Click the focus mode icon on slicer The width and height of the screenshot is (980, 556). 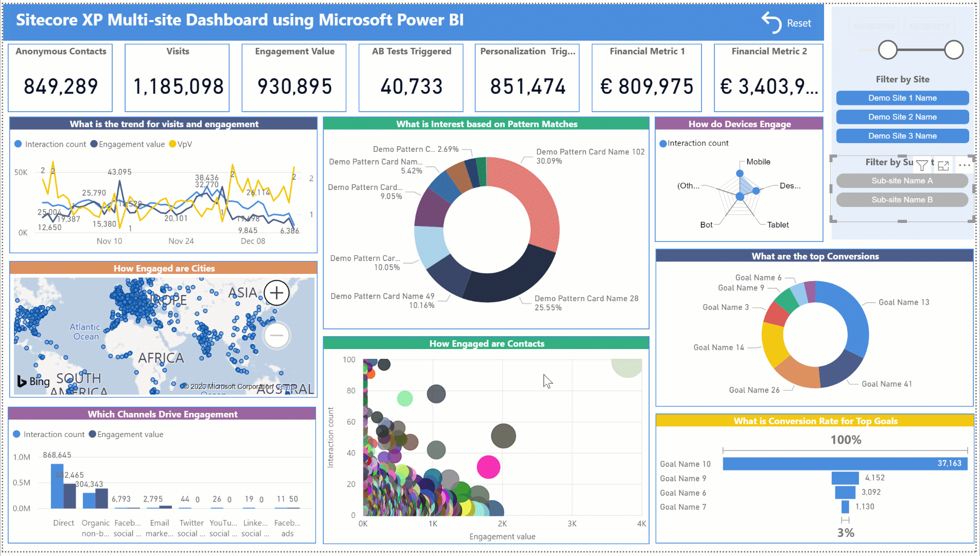(x=943, y=165)
